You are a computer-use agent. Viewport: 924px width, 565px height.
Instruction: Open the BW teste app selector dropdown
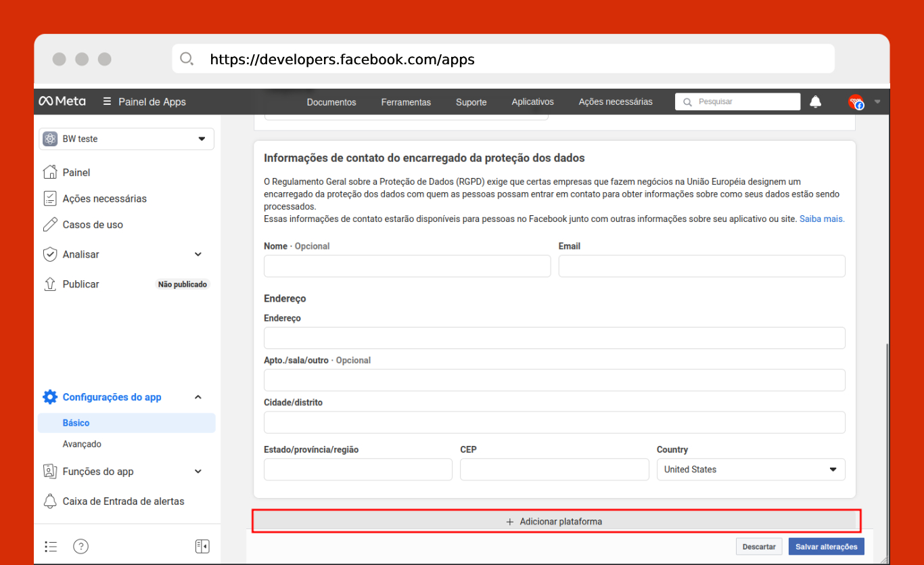point(126,139)
